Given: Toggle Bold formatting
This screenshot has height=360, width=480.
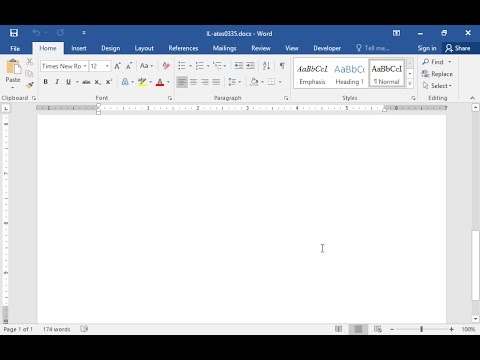Looking at the screenshot, I should coord(46,82).
